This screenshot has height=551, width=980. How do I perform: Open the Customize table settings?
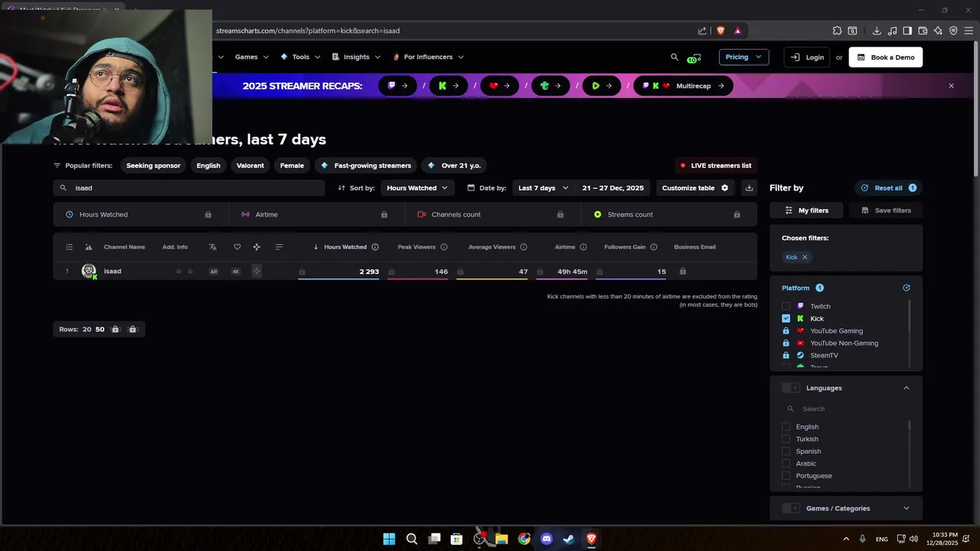coord(695,187)
